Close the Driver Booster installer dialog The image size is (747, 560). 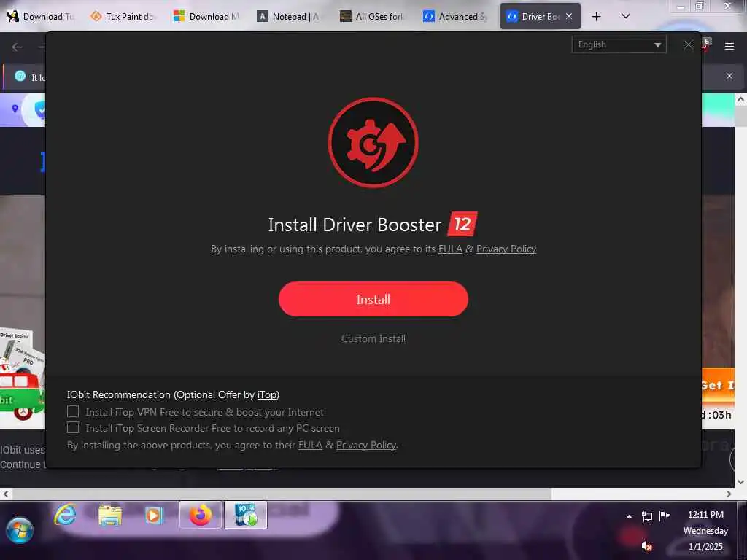tap(689, 45)
